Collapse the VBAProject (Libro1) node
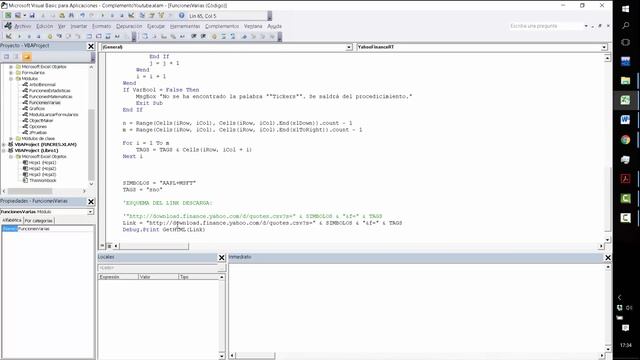The image size is (640, 360). click(x=4, y=151)
